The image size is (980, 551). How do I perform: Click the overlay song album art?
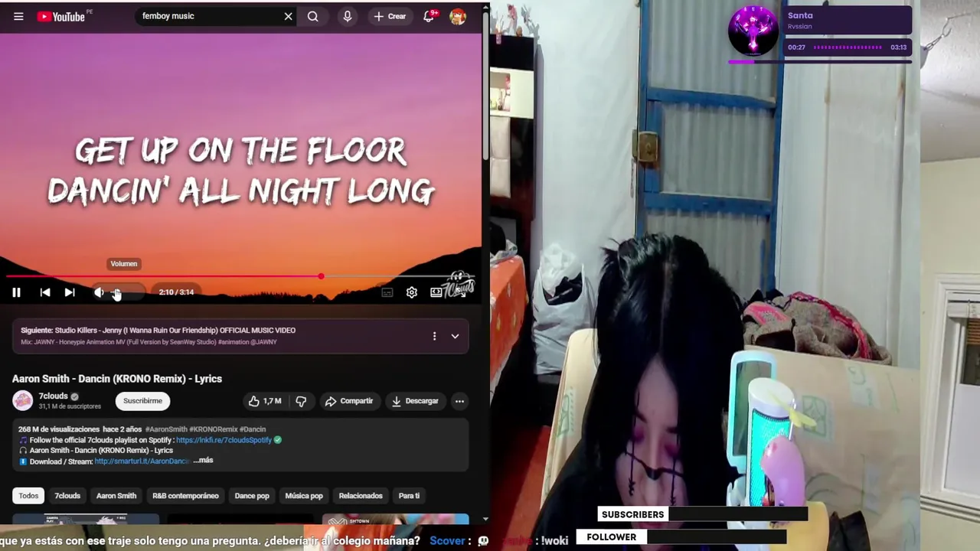pyautogui.click(x=753, y=31)
